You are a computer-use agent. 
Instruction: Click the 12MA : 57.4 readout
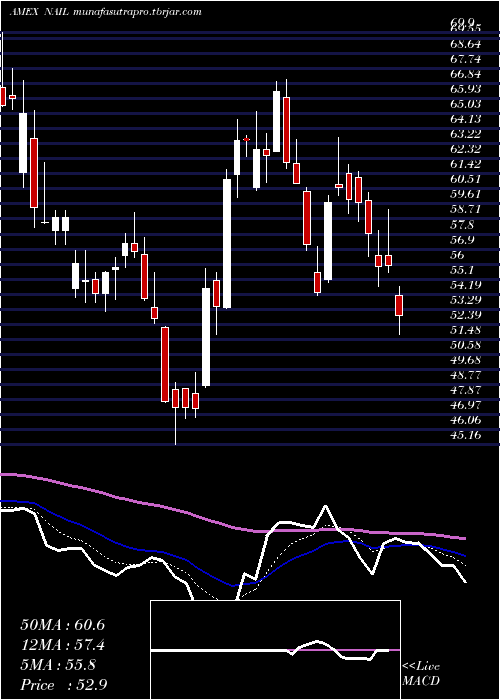pos(62,645)
